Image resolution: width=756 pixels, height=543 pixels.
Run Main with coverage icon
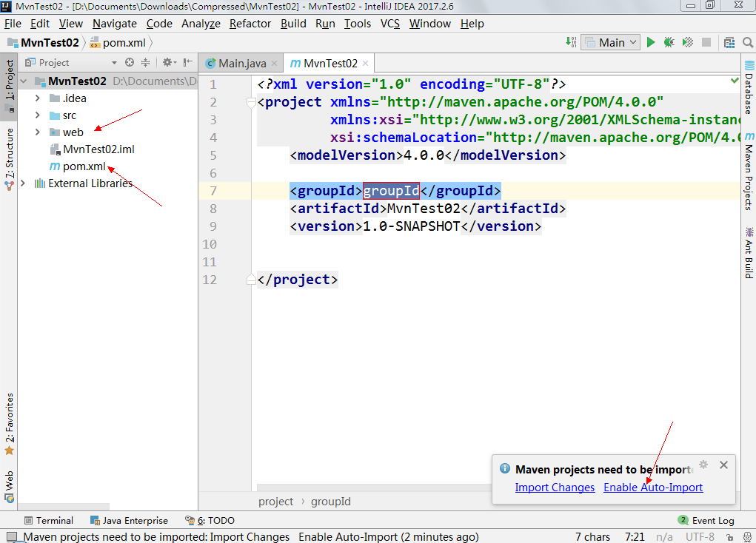coord(688,42)
